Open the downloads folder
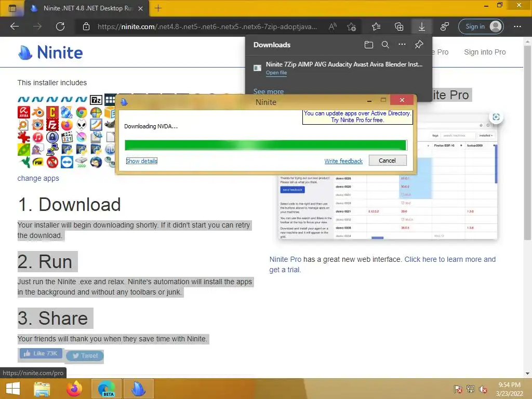This screenshot has height=399, width=532. (x=368, y=45)
